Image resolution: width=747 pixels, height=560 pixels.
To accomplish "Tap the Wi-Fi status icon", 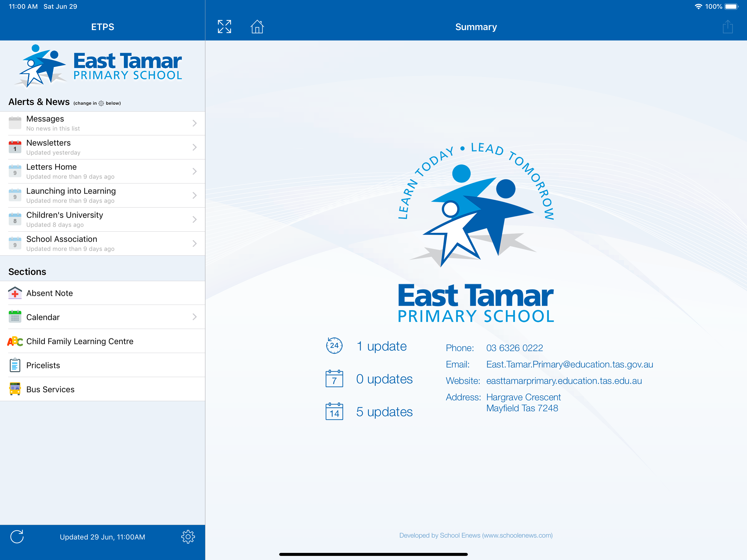I will point(698,6).
